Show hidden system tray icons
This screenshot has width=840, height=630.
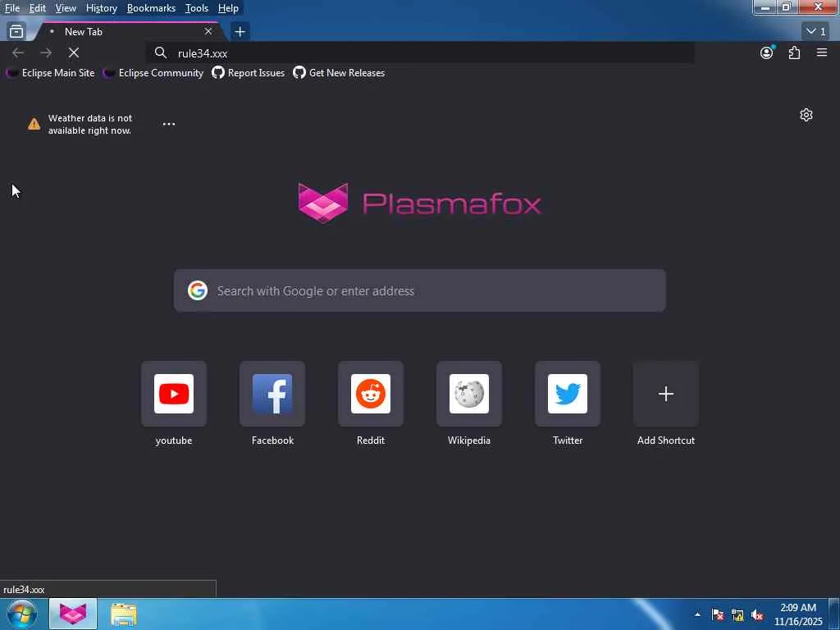[x=697, y=614]
